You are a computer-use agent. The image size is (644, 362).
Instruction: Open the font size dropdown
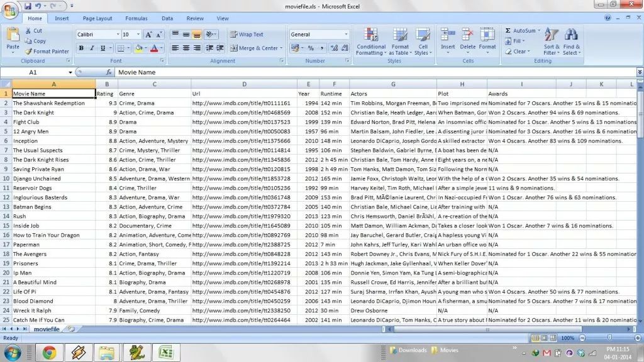(138, 35)
